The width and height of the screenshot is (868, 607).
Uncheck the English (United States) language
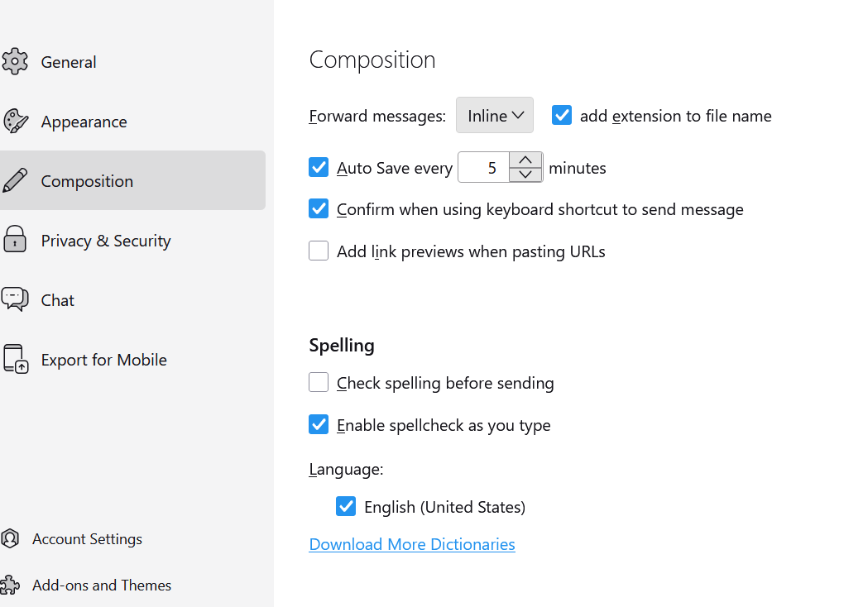[x=346, y=507]
